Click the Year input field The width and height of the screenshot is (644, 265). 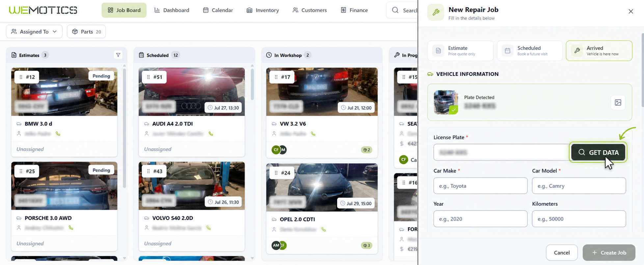480,219
